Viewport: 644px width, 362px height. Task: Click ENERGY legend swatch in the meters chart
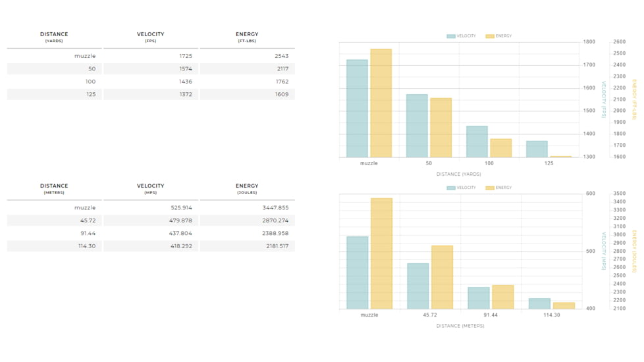click(490, 188)
